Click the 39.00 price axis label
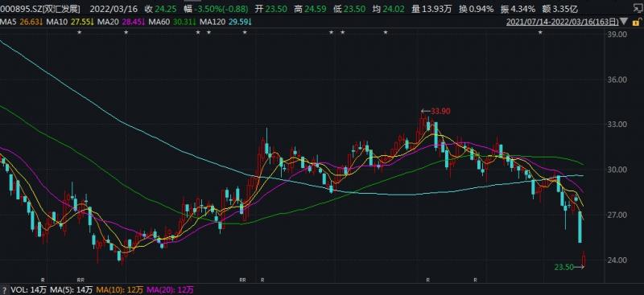The image size is (644, 295). (x=618, y=35)
